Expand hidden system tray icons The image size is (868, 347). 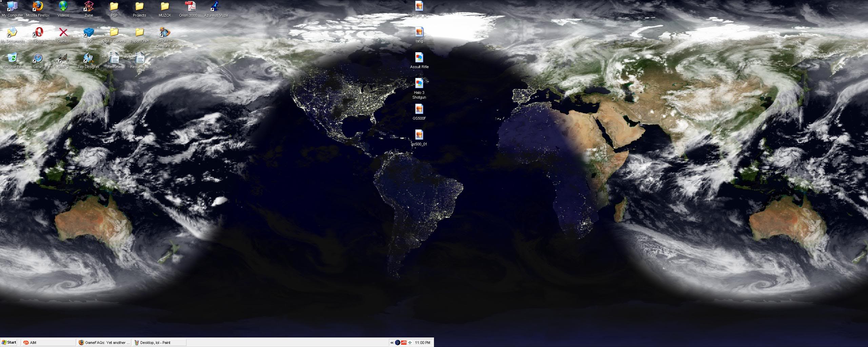(392, 343)
